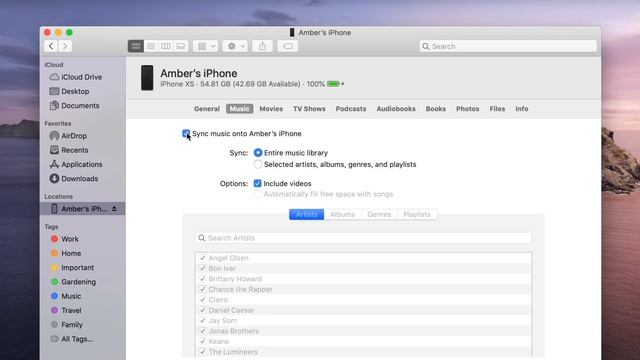Select the Albums segment
Screen dimensions: 640x360
[x=342, y=214]
